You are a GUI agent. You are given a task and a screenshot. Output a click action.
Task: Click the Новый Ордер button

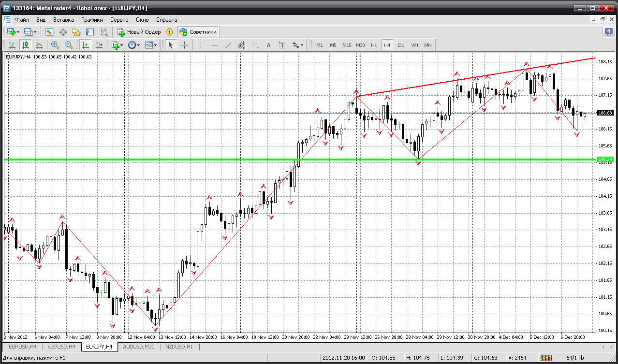pyautogui.click(x=139, y=32)
